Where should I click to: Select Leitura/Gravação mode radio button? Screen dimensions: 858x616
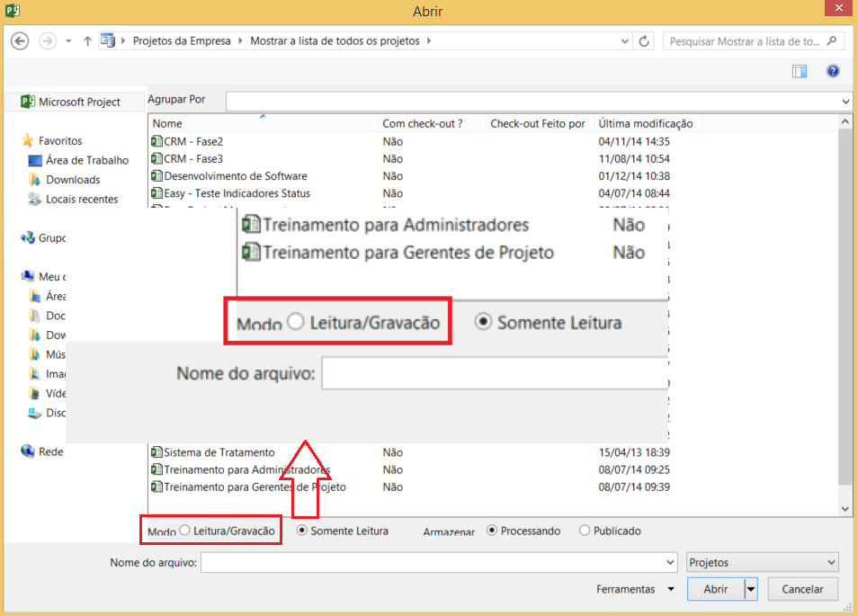point(184,530)
